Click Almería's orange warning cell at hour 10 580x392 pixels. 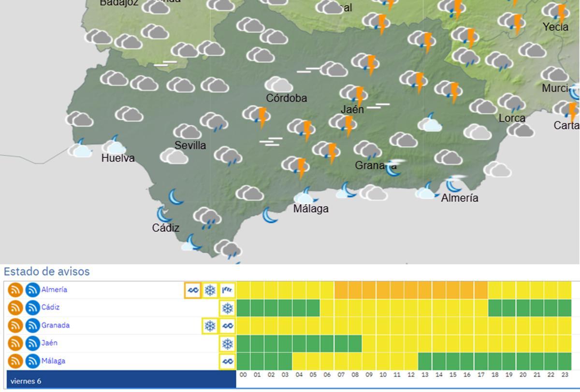383,290
